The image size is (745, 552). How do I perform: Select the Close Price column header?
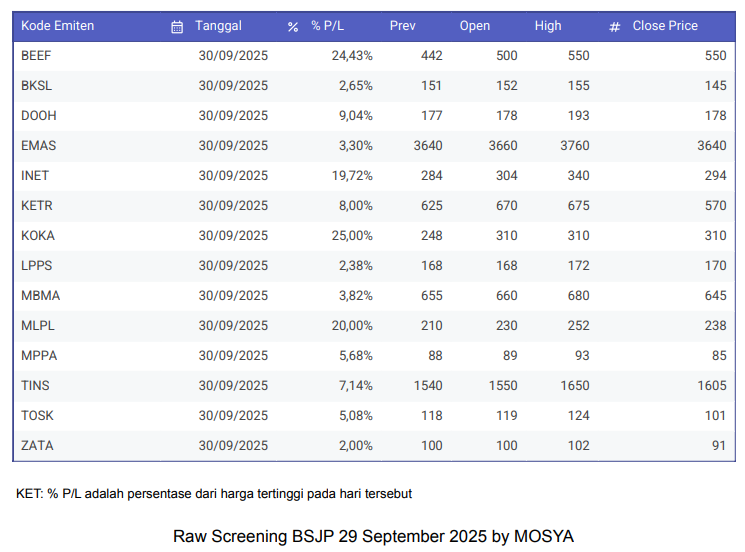[x=665, y=26]
